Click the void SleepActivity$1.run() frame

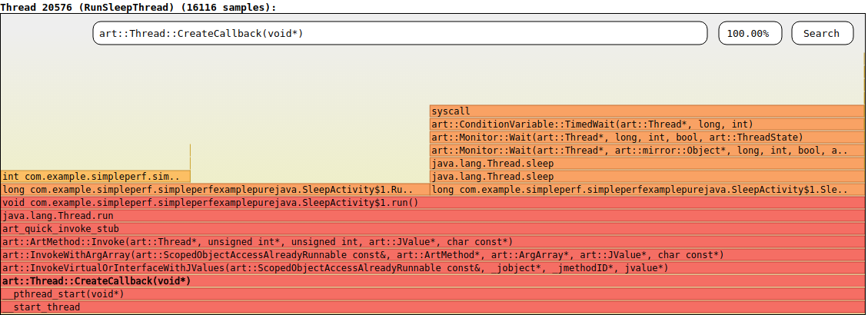coord(433,203)
